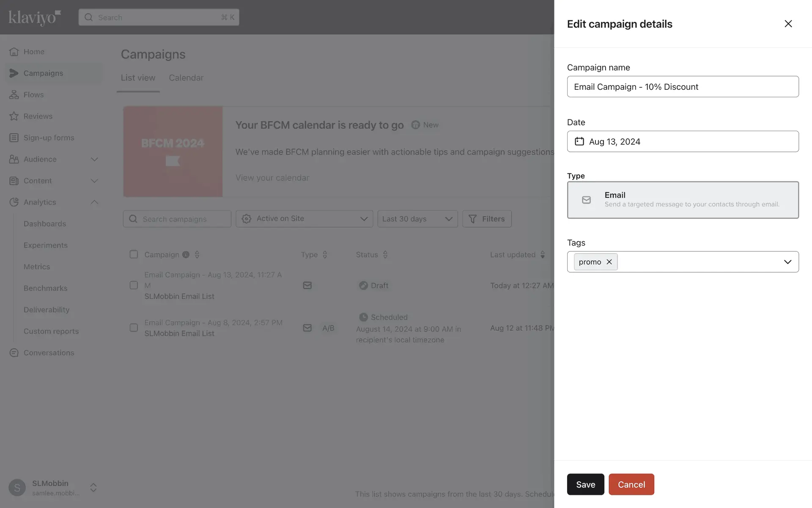Switch to the Calendar tab
The width and height of the screenshot is (812, 508).
(186, 78)
